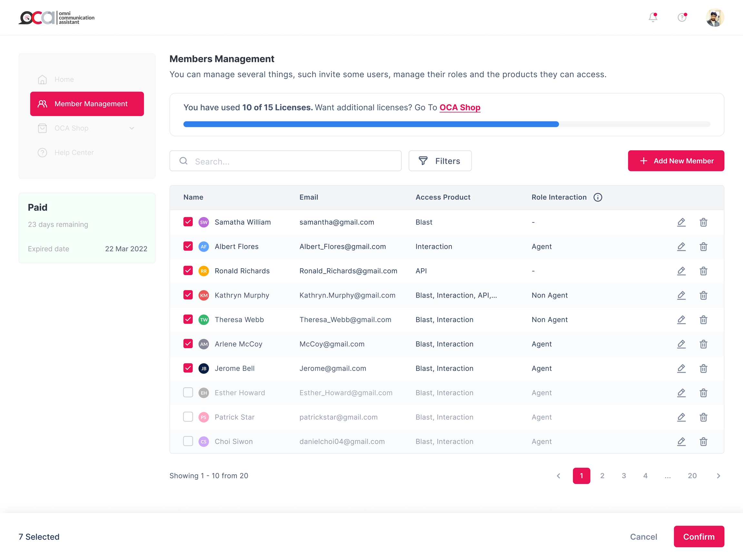Open the notifications bell icon
The width and height of the screenshot is (743, 560).
pos(653,17)
